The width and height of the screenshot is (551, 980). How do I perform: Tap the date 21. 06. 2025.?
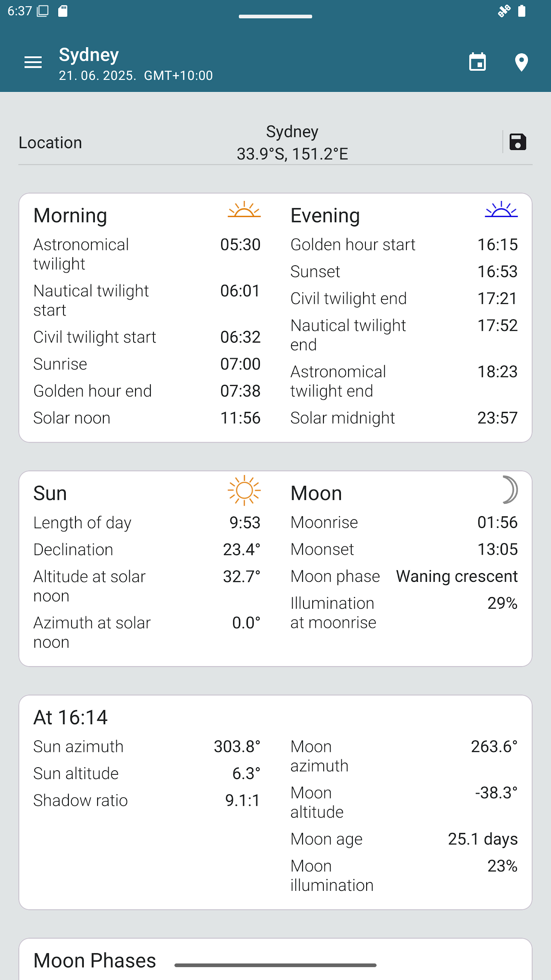(97, 76)
